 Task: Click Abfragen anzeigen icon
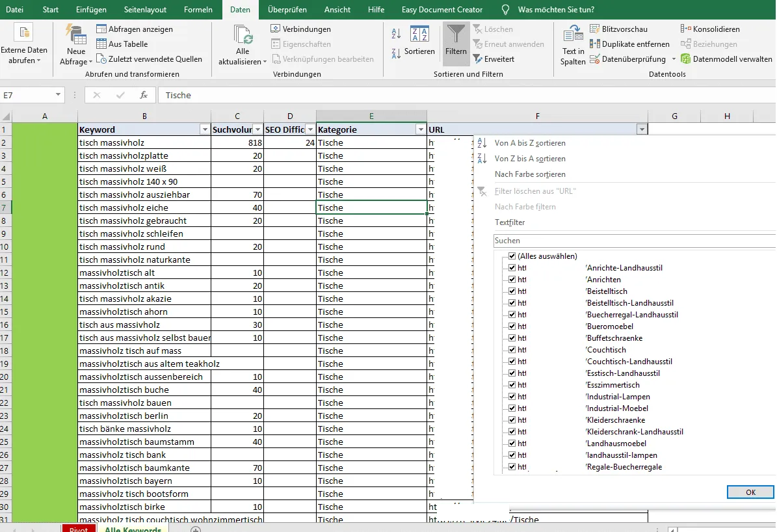point(101,29)
